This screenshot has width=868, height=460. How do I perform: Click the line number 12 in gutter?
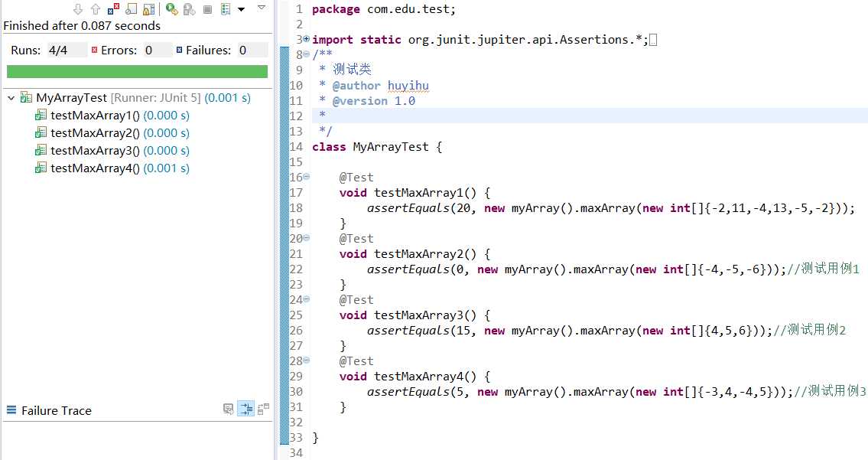(x=297, y=116)
